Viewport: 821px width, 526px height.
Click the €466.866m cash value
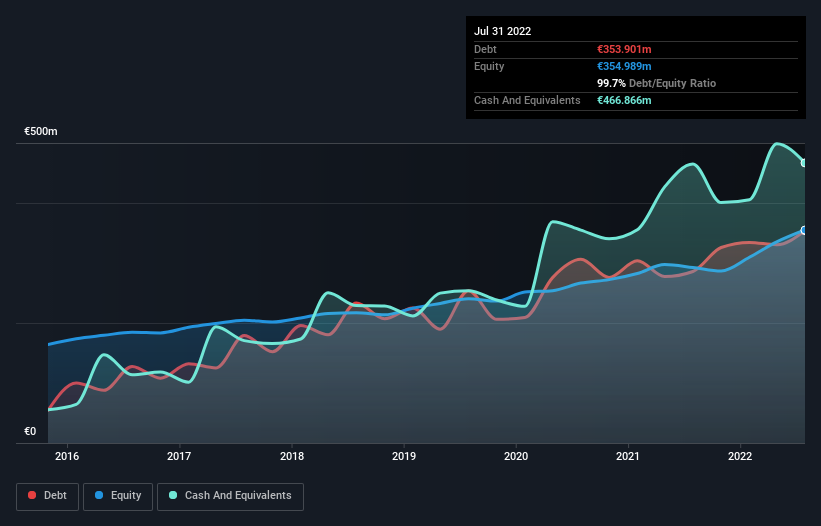coord(624,100)
